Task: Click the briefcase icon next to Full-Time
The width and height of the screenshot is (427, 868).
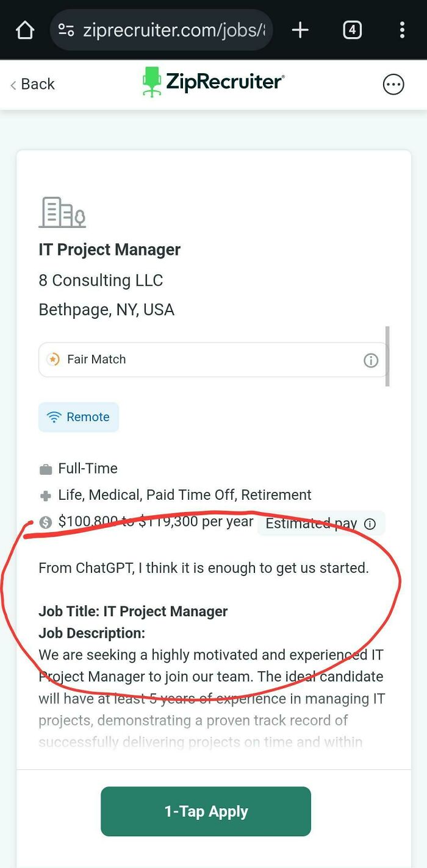Action: [x=45, y=468]
